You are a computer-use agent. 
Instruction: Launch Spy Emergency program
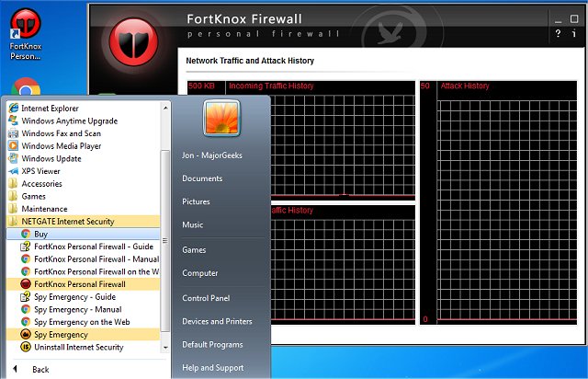point(83,334)
